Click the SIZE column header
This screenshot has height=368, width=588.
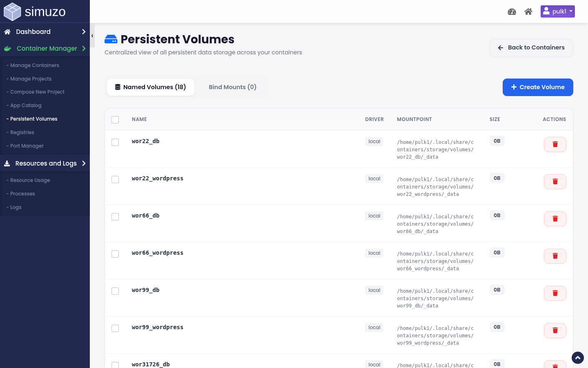tap(495, 119)
